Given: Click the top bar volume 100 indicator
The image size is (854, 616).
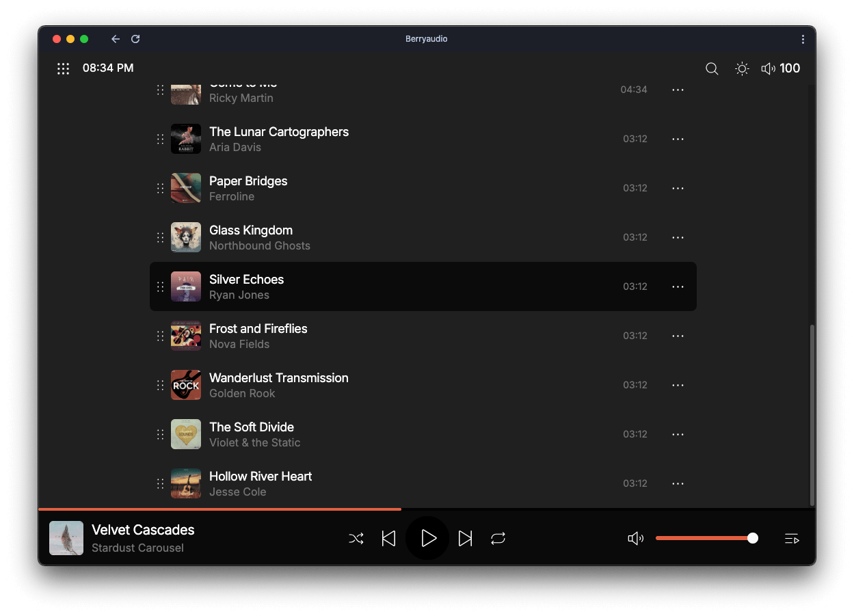Looking at the screenshot, I should tap(781, 68).
